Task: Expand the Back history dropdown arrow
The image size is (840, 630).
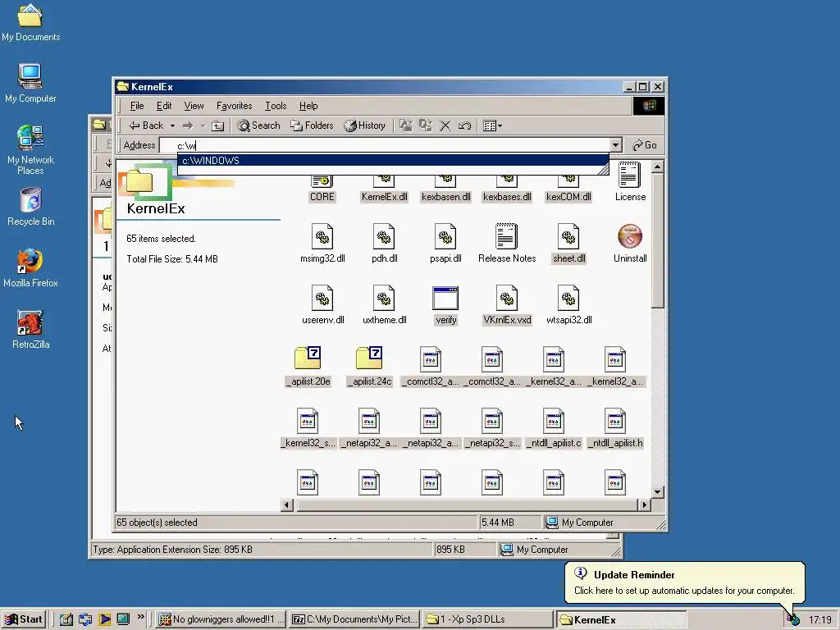Action: tap(172, 126)
